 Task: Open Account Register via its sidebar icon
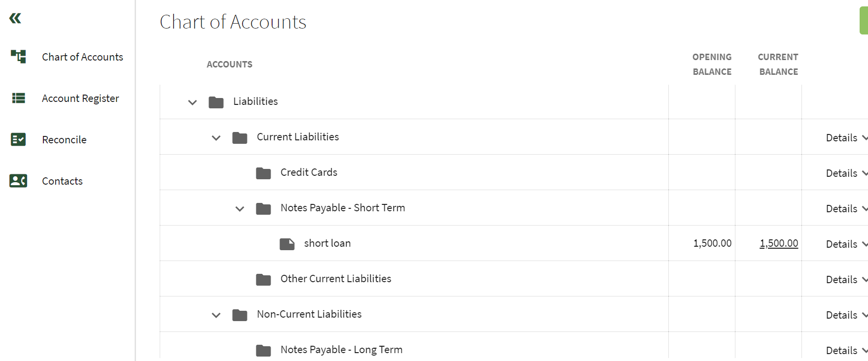tap(18, 98)
